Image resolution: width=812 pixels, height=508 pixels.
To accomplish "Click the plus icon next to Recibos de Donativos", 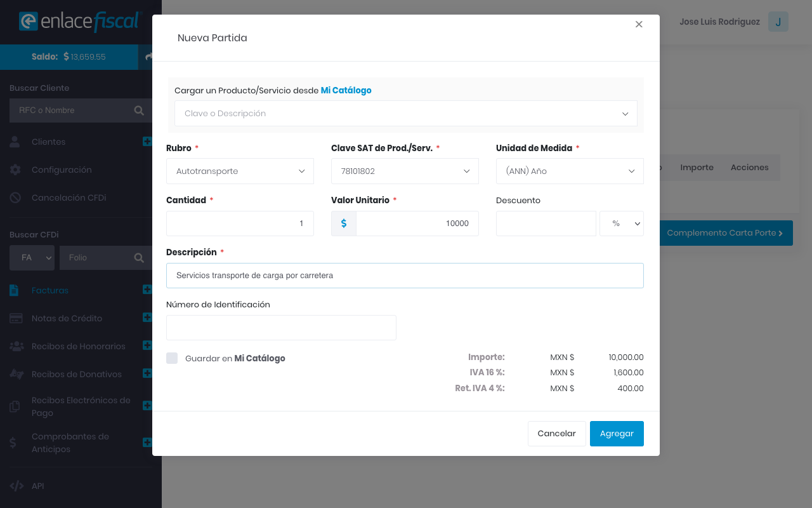I will click(x=147, y=374).
